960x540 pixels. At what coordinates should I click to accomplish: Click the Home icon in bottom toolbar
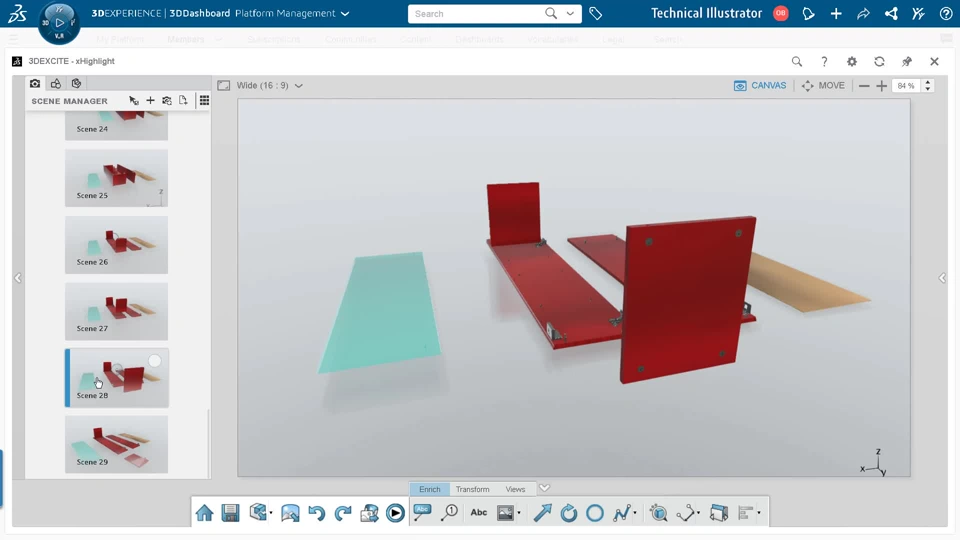[x=204, y=513]
